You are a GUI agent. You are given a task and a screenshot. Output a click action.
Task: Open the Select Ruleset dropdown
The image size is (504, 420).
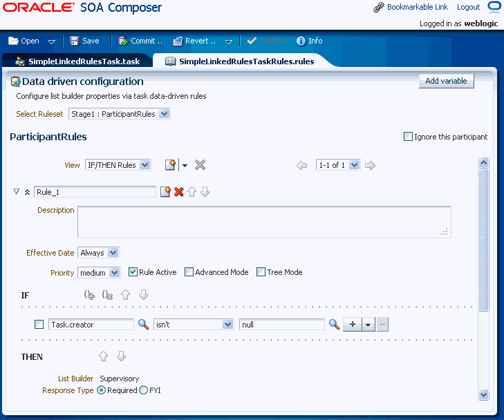(x=165, y=114)
